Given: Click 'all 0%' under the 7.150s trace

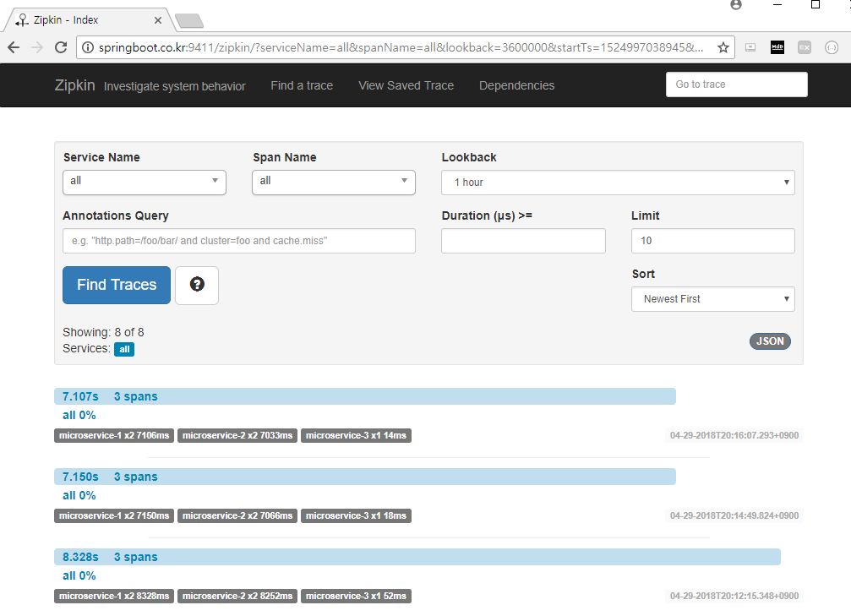Looking at the screenshot, I should 79,495.
